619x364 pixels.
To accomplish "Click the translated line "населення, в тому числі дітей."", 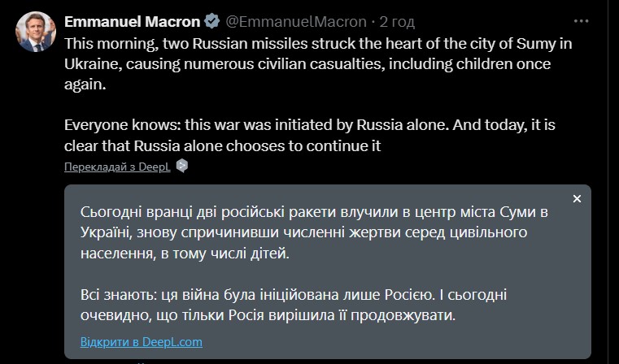I will [184, 254].
